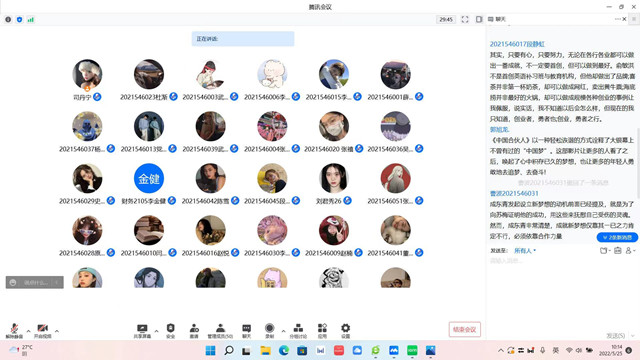Click the 发送 send button
This screenshot has height=360, width=640.
615,336
